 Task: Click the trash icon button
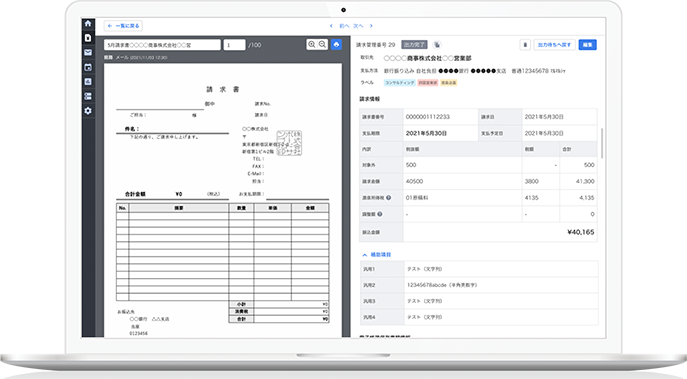click(525, 45)
